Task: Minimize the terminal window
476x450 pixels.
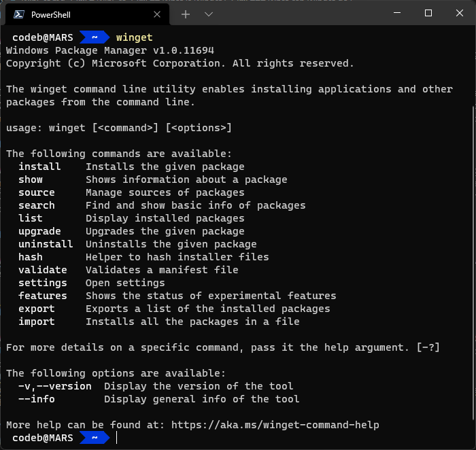Action: (x=397, y=13)
